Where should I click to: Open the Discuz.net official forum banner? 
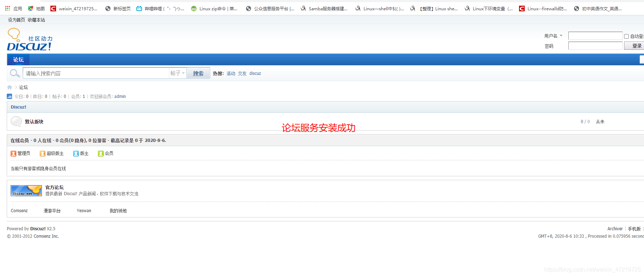click(x=26, y=191)
